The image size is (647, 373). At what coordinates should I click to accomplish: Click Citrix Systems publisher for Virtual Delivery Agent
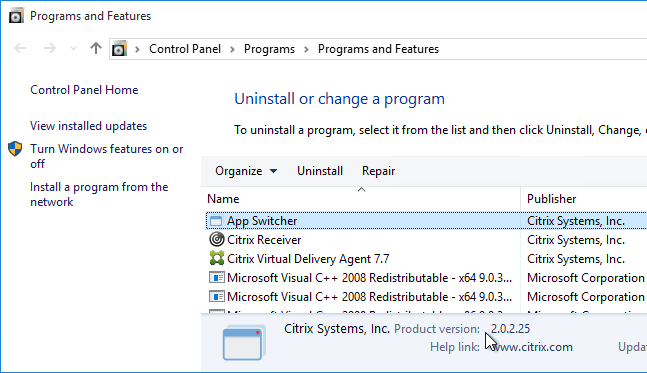576,259
